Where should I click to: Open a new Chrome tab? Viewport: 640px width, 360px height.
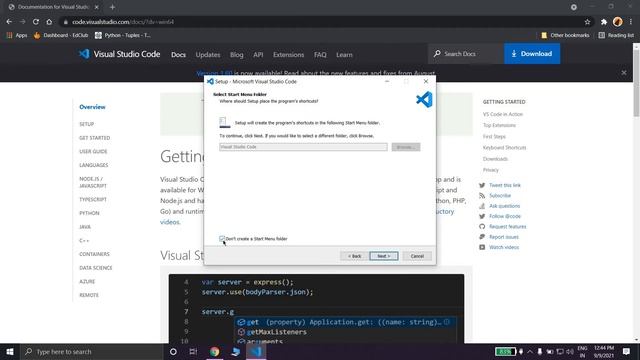(x=112, y=7)
